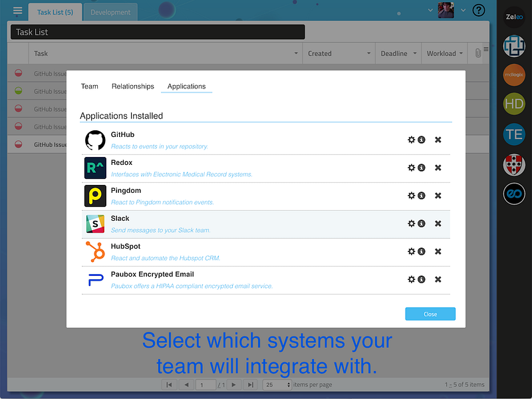This screenshot has width=532, height=399.
Task: Open Pingdom settings gear icon
Action: 411,196
